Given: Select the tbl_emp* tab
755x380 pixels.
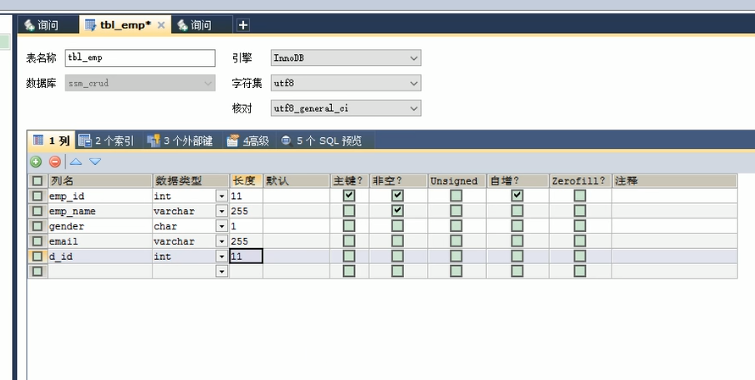Looking at the screenshot, I should pyautogui.click(x=125, y=25).
